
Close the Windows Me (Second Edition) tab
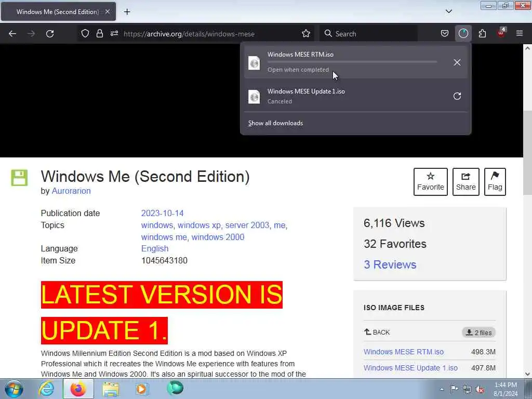[x=108, y=11]
